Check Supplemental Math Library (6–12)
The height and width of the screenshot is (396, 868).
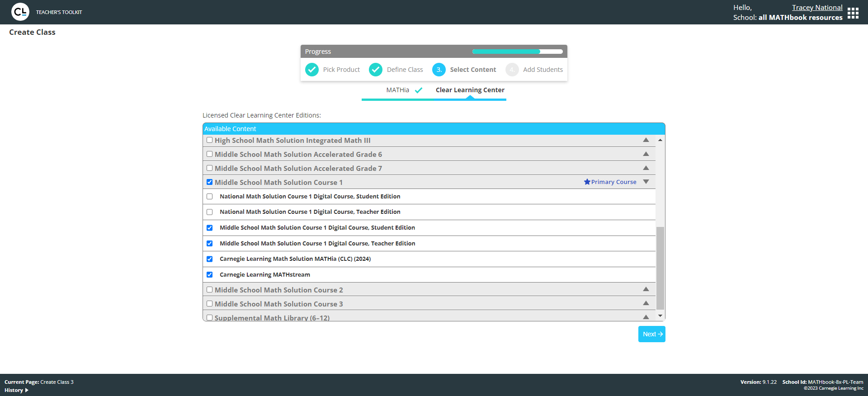point(210,318)
